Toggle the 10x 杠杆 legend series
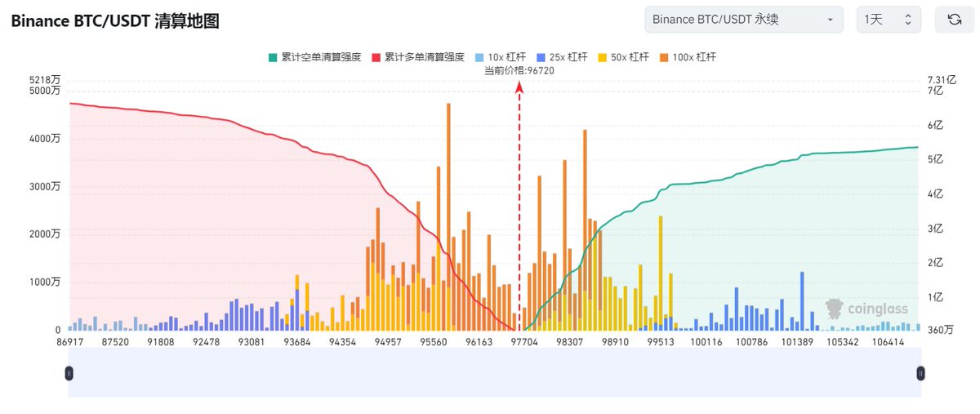Viewport: 980px width, 414px height. point(501,57)
